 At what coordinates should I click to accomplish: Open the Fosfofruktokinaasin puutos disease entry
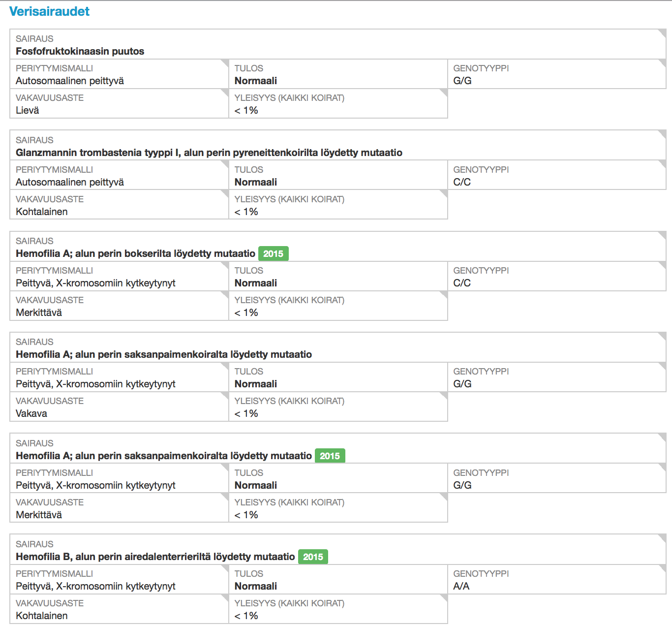pyautogui.click(x=80, y=51)
